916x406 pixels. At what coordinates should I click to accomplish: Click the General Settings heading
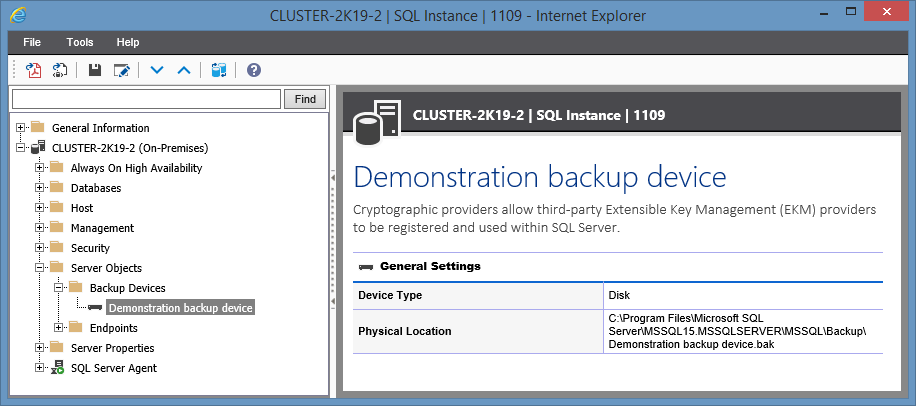[430, 266]
